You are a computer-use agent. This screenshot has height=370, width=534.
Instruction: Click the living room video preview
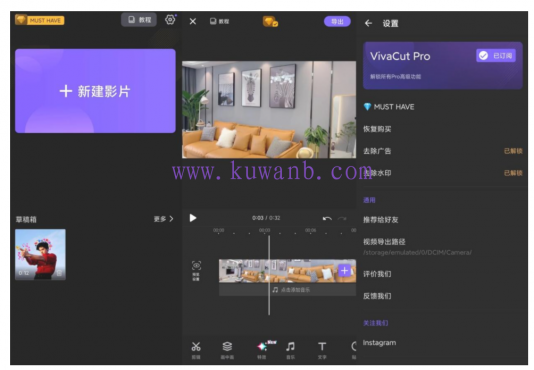tap(269, 110)
